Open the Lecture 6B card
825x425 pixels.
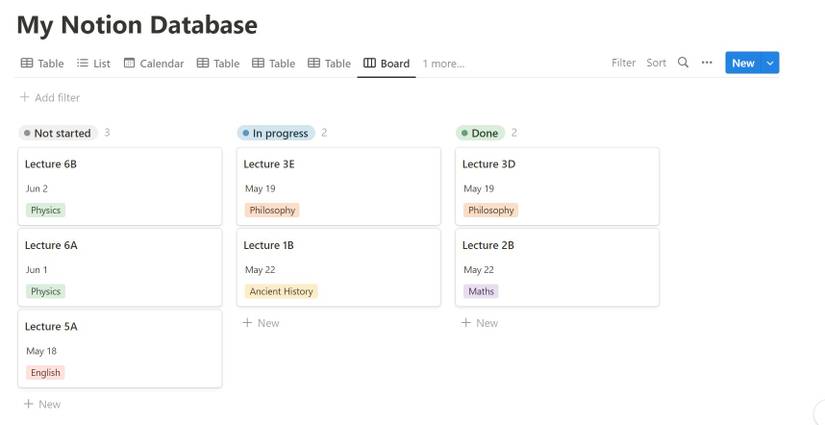click(x=119, y=186)
